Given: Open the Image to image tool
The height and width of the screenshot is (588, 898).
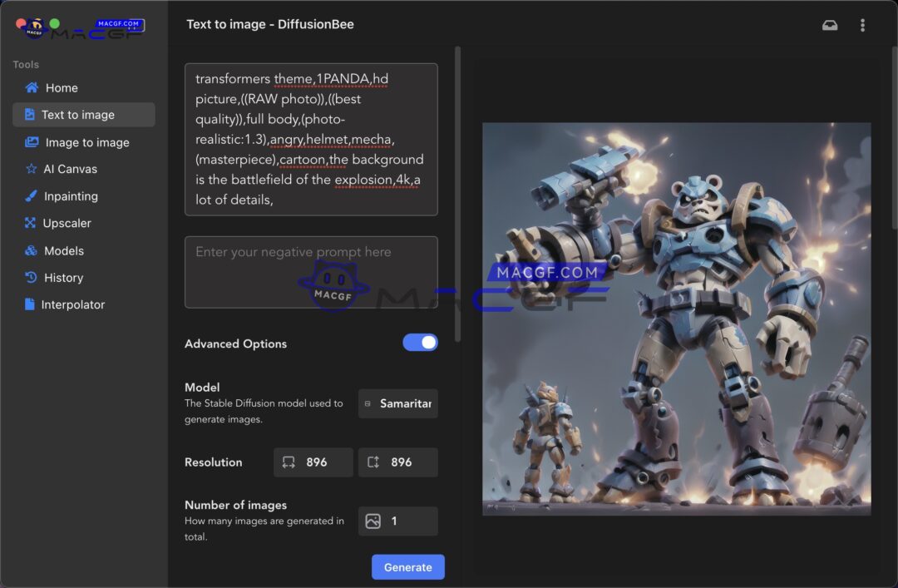Looking at the screenshot, I should pos(83,141).
